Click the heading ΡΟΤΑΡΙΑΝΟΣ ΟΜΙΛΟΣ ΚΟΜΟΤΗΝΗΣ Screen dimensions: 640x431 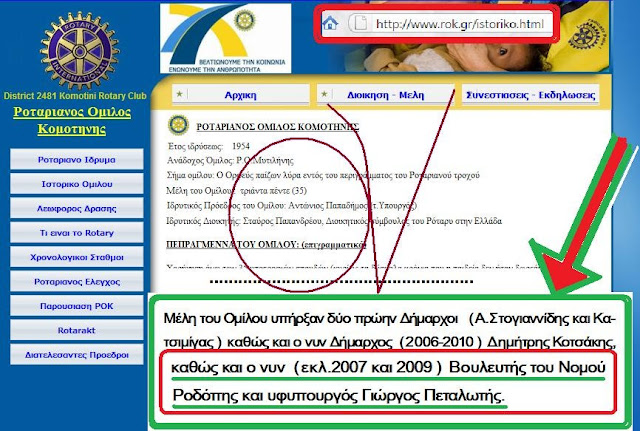point(278,127)
